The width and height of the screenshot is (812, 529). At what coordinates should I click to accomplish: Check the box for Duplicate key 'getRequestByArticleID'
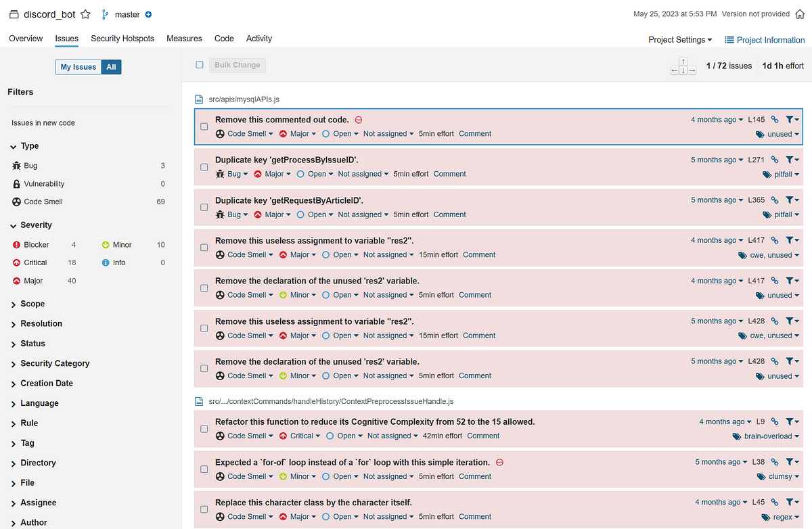click(x=204, y=207)
